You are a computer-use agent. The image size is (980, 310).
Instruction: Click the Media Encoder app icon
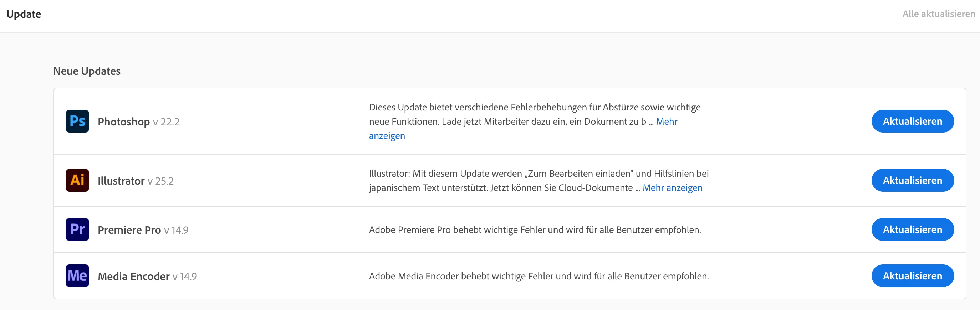coord(77,276)
